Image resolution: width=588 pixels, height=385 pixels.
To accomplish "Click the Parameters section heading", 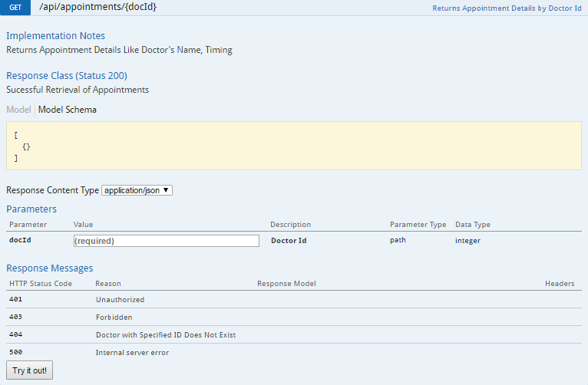I will pyautogui.click(x=31, y=209).
